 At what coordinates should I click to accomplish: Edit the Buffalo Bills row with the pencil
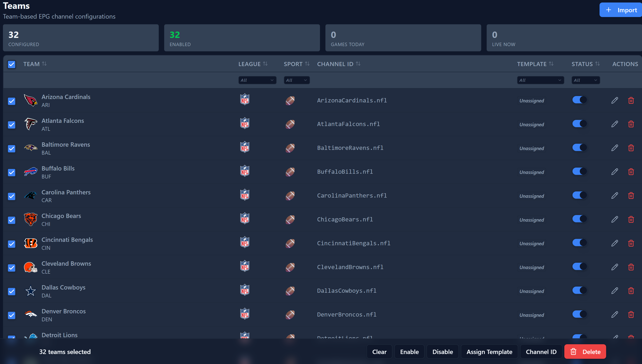615,172
